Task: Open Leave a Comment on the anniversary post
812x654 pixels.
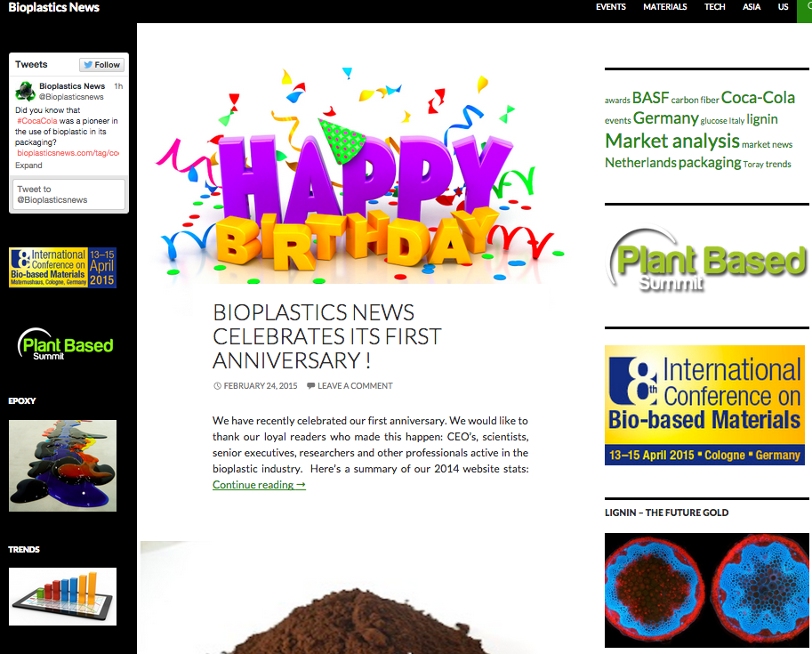Action: coord(353,385)
